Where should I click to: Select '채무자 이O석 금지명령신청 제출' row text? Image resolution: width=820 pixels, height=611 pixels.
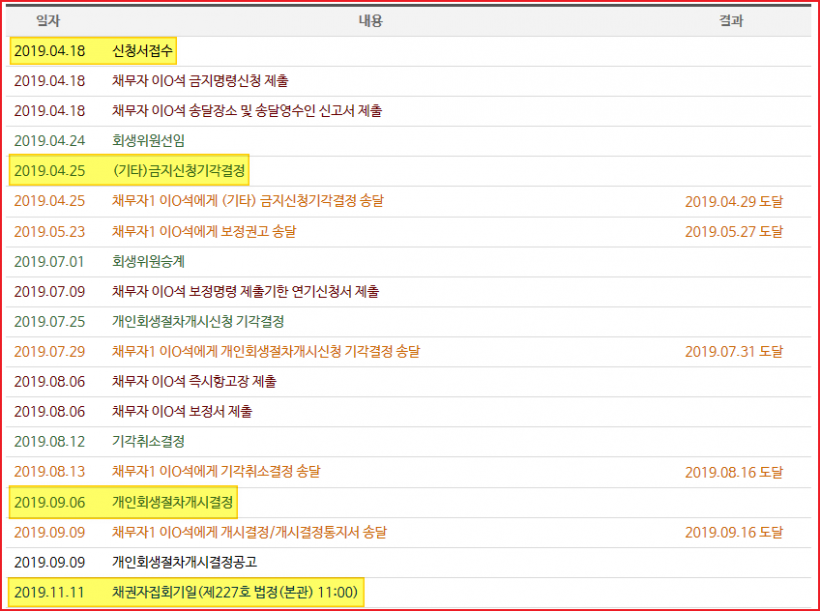coord(200,81)
